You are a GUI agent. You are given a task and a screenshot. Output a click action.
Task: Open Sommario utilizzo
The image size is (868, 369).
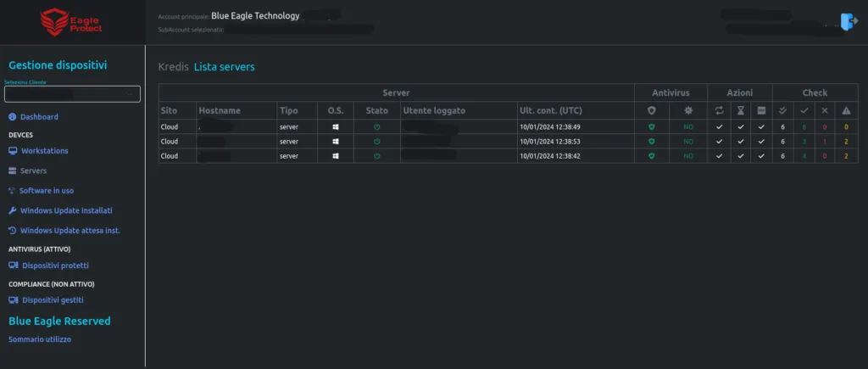40,339
